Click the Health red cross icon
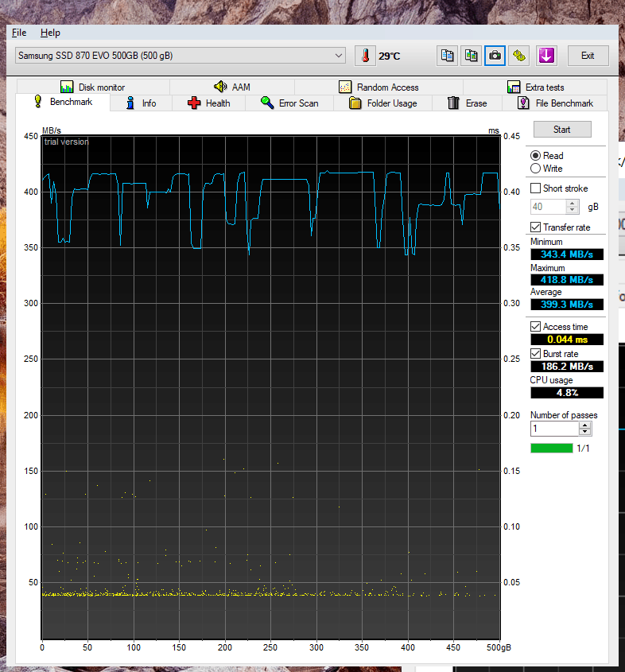This screenshot has height=672, width=625. (194, 103)
